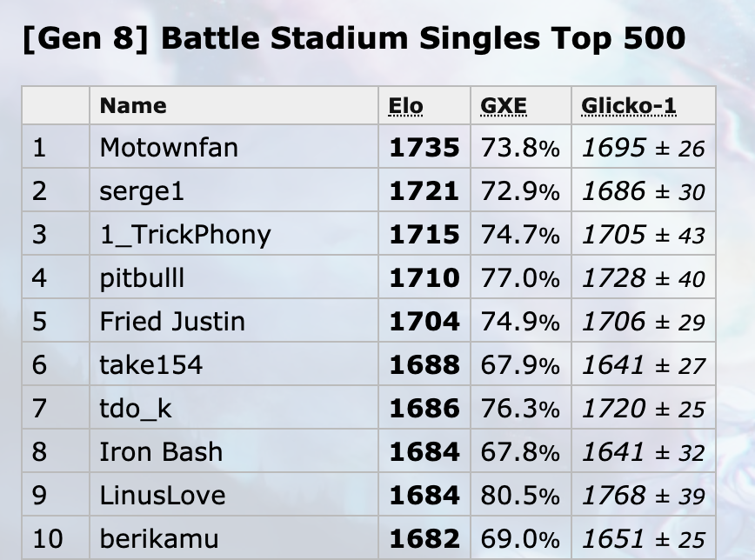This screenshot has width=755, height=560.
Task: Click LinusLove's name in row nine
Action: pos(163,496)
